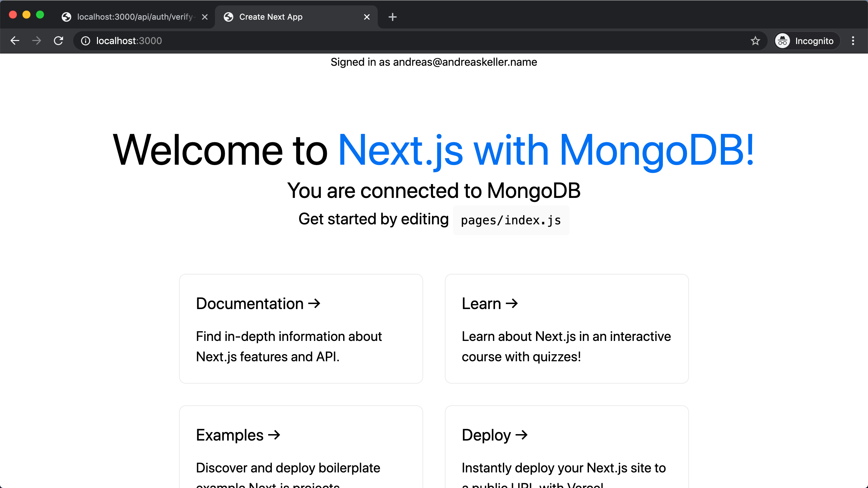
Task: Click 'Learn about Next.js in an interactive' text
Action: pos(566,337)
